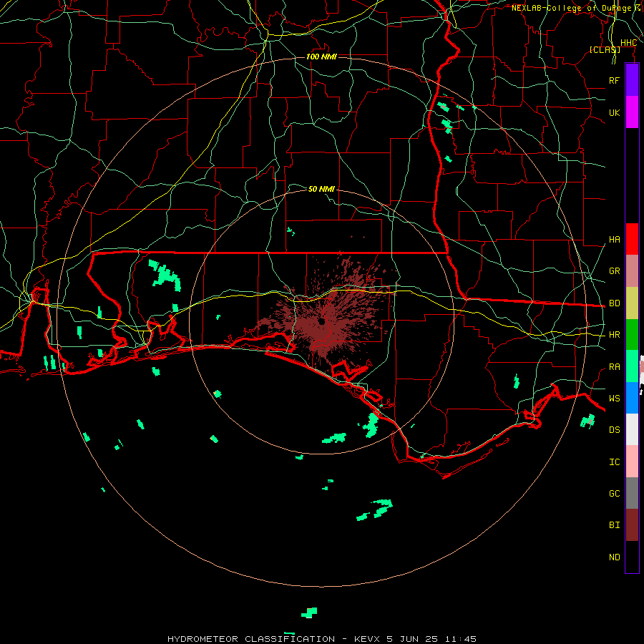Click the magenta UK legend color swatch
Viewport: 644px width, 644px height.
pos(632,112)
